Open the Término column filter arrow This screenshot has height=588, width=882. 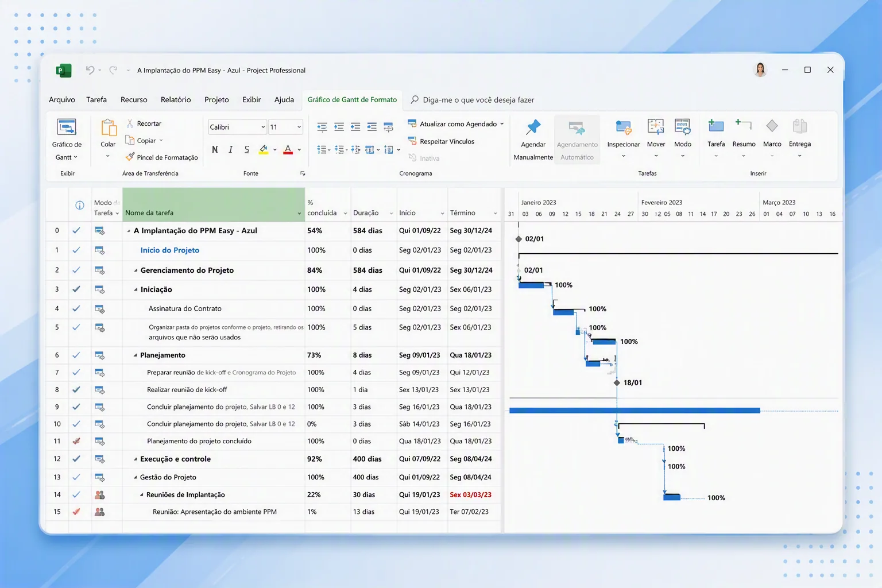click(x=495, y=214)
